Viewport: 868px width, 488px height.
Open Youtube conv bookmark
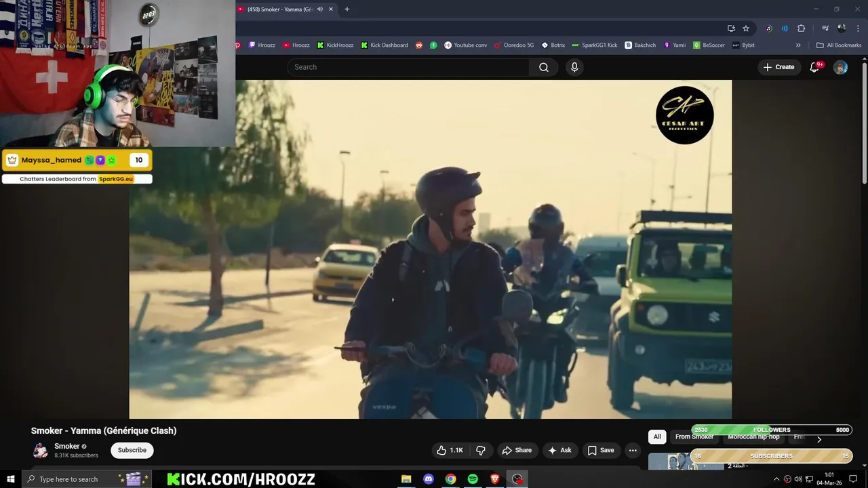click(x=466, y=45)
